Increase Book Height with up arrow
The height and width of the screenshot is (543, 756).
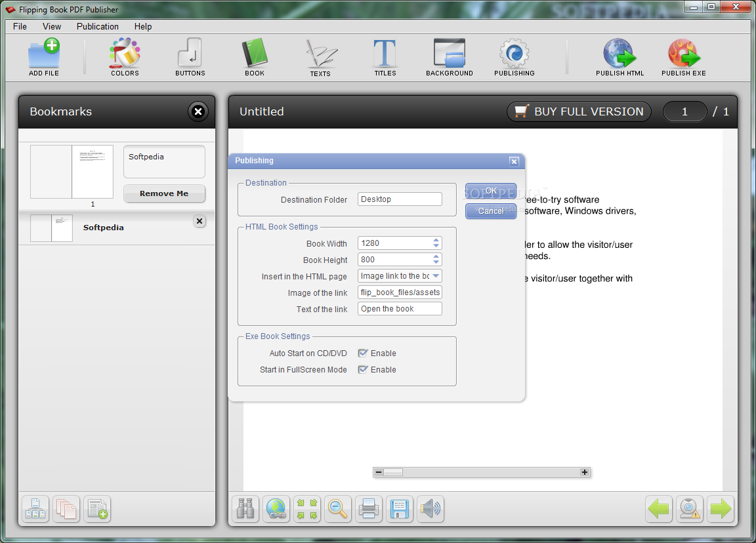pyautogui.click(x=436, y=256)
